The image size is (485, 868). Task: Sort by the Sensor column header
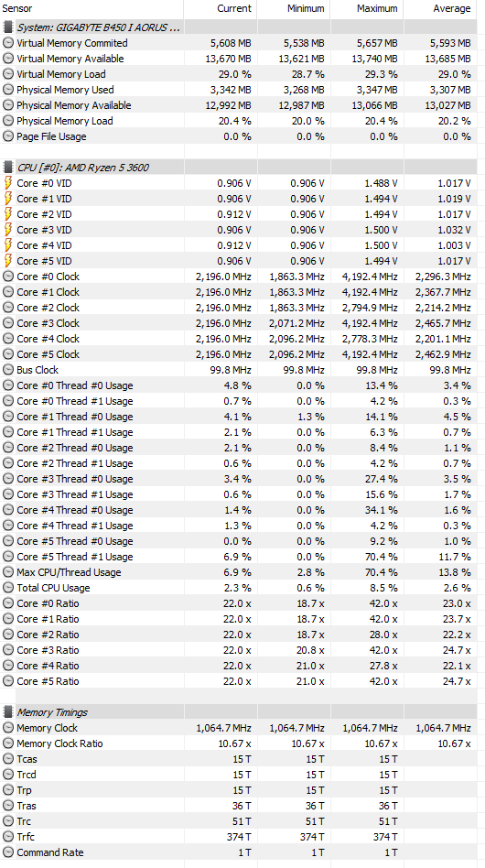[17, 8]
